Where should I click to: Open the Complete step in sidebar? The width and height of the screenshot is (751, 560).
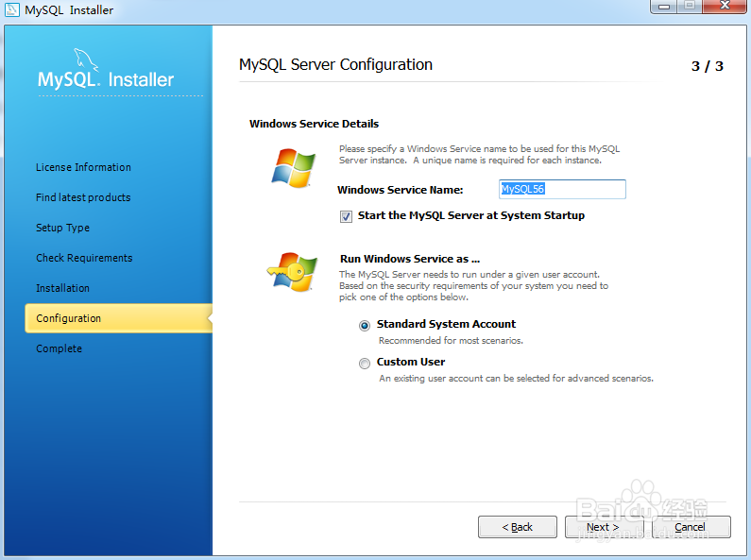59,348
